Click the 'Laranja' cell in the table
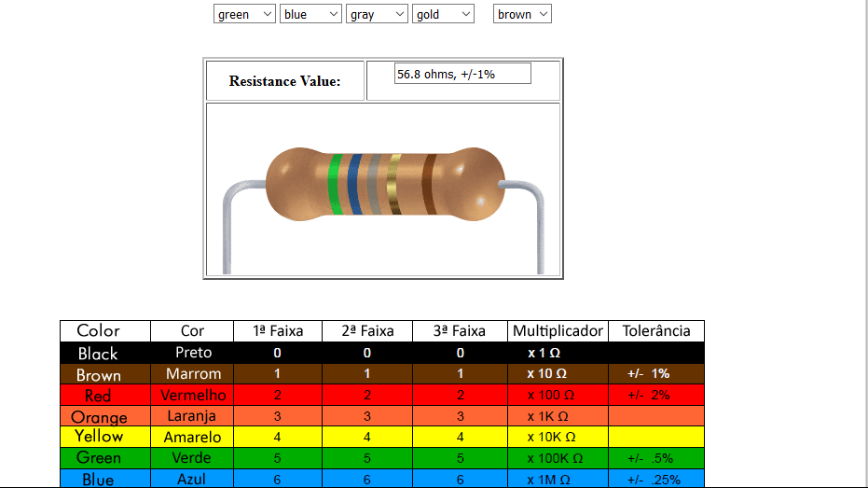 click(192, 416)
